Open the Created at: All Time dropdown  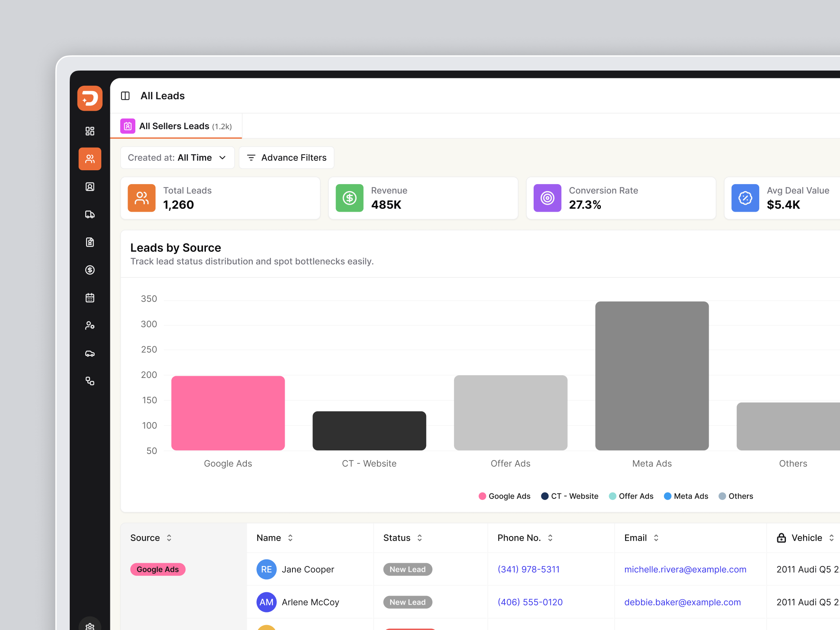click(x=177, y=157)
